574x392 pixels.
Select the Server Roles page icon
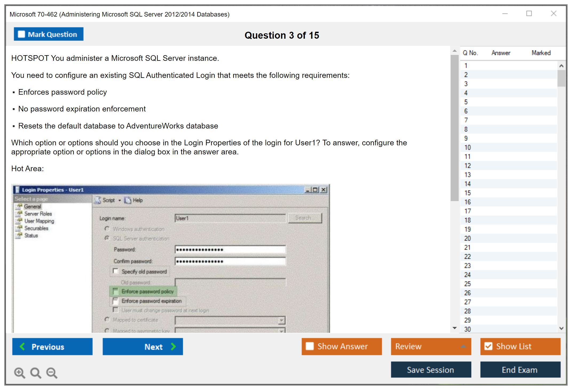[x=19, y=214]
